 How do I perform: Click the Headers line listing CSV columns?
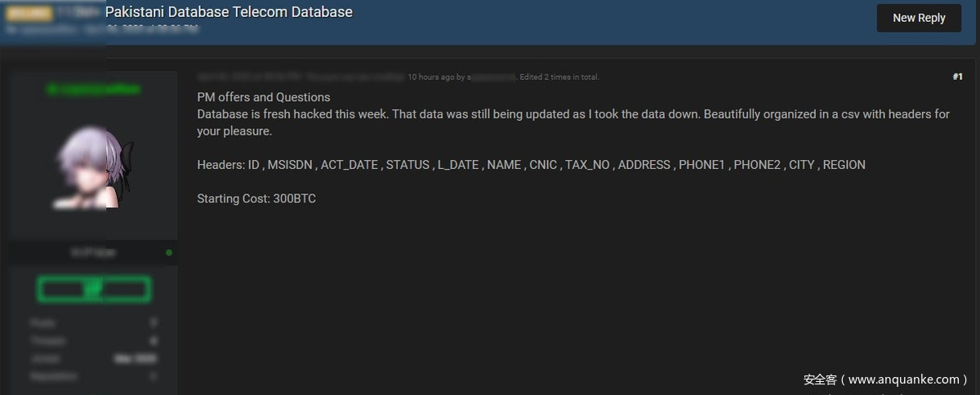531,165
